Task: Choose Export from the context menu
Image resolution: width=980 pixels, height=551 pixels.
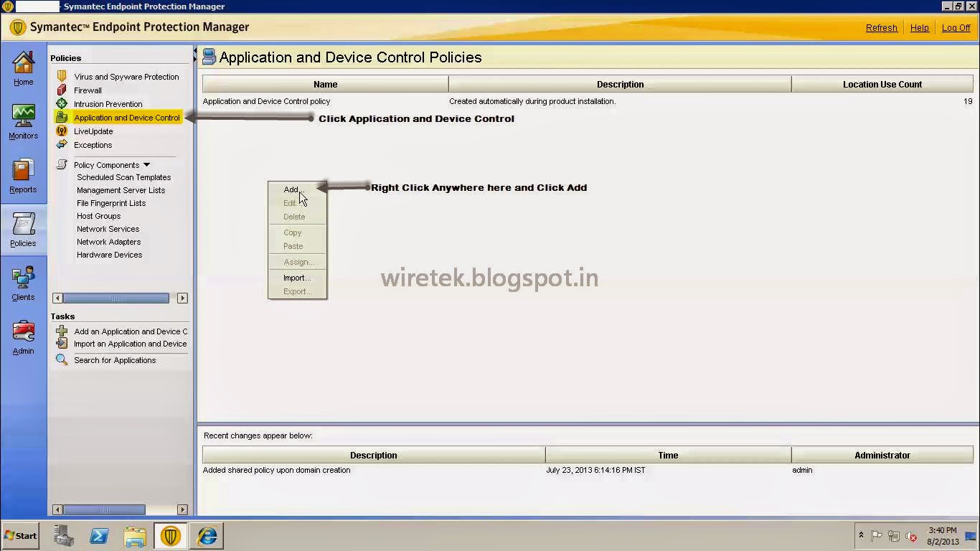Action: click(x=298, y=291)
